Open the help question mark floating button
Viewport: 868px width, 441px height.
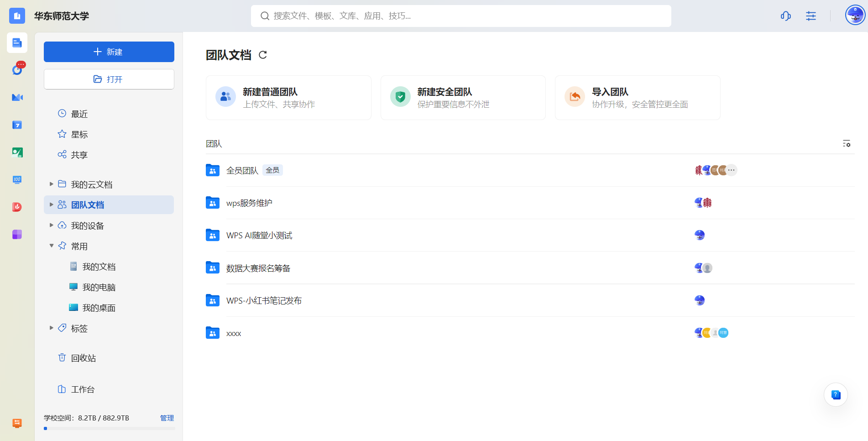(836, 395)
